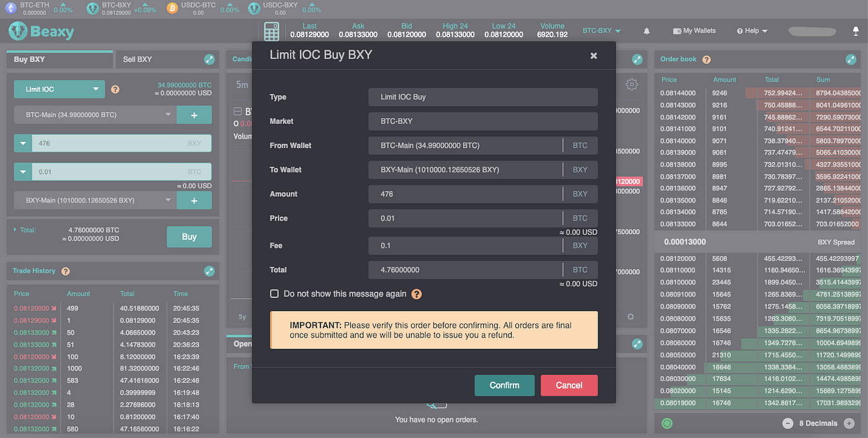Screen dimensions: 868x438
Task: Open the calculator icon in header
Action: [272, 31]
